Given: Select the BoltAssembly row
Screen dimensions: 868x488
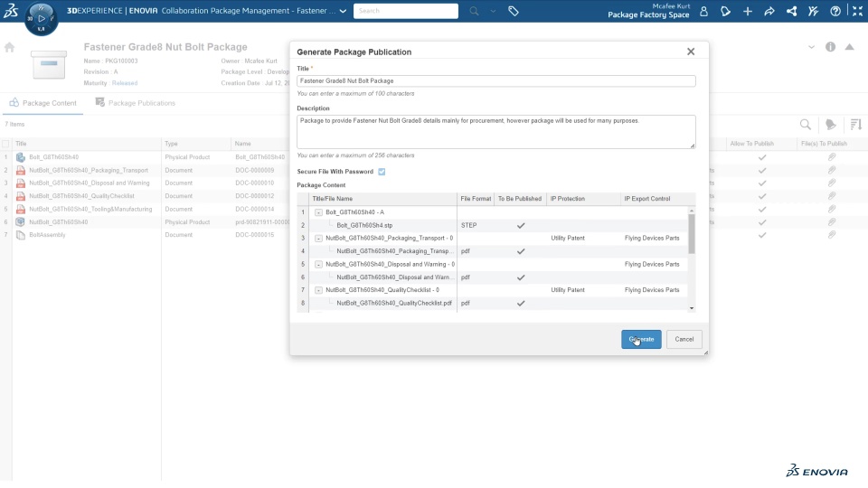Looking at the screenshot, I should (47, 235).
